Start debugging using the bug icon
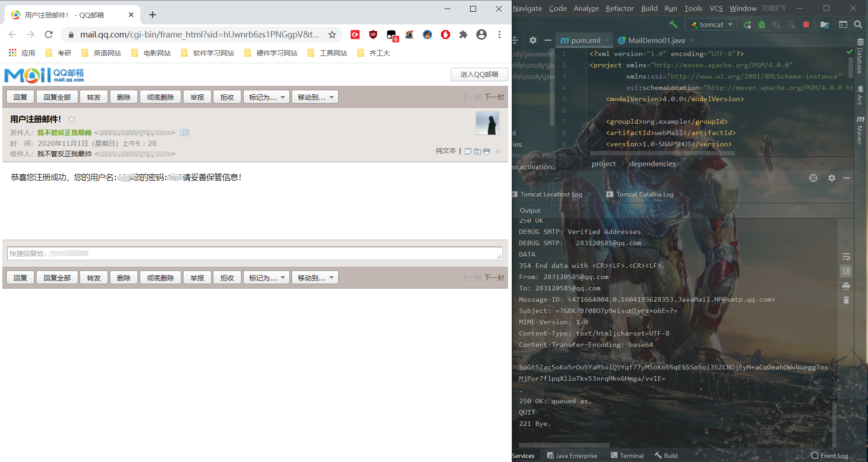Screen dimensions: 868x462 762,24
